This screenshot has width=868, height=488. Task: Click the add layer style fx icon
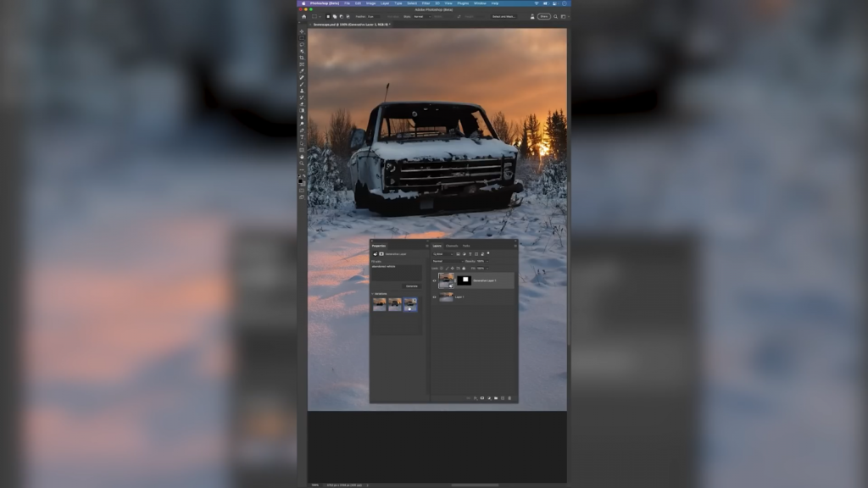475,398
